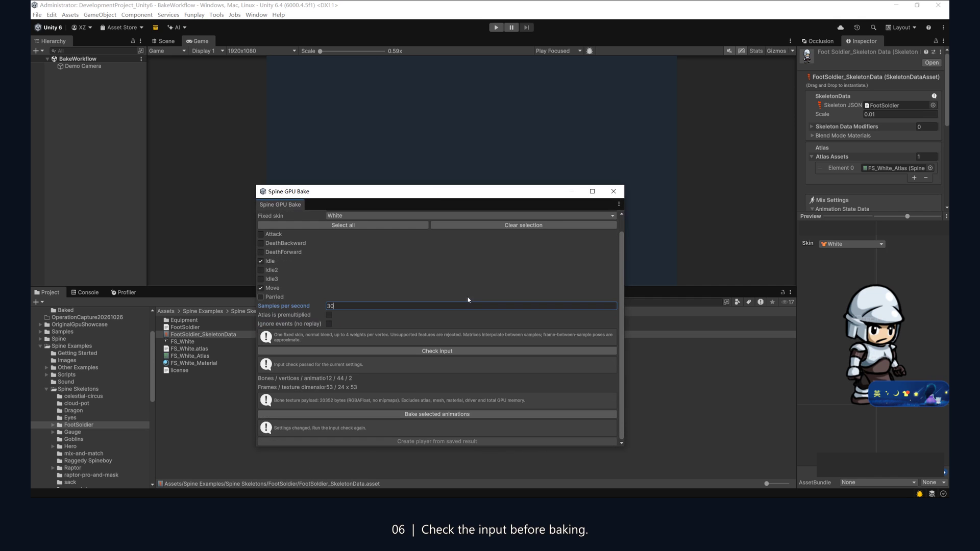Click Bake selected animations button

click(x=437, y=414)
